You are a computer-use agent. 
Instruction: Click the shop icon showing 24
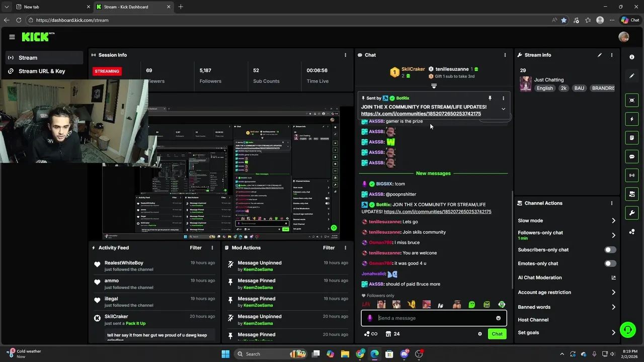[x=392, y=334]
